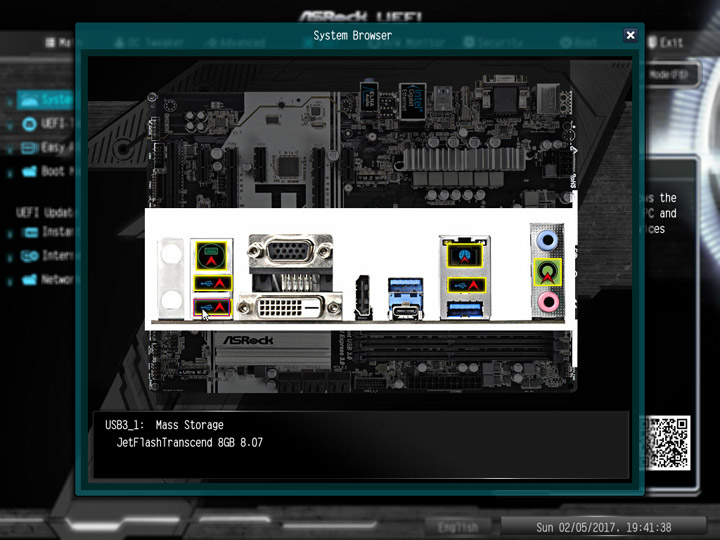Click the Intel Gigabit Ethernet chip on board
The image size is (720, 540).
click(412, 102)
